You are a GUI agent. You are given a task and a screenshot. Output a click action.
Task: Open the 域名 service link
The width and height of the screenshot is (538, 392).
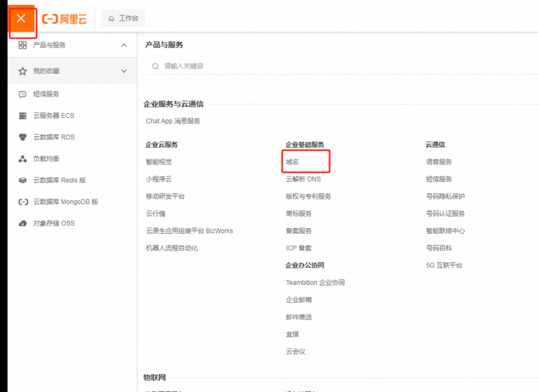292,162
